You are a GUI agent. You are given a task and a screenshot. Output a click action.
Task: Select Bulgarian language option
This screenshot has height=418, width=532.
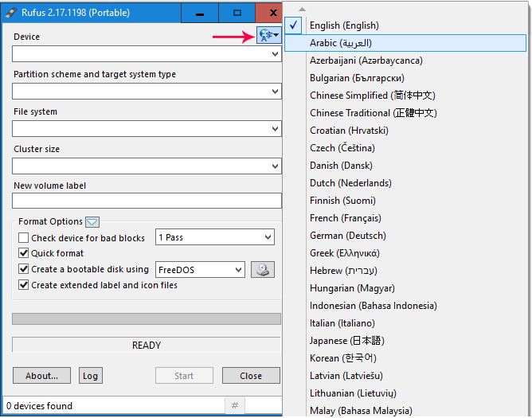(x=405, y=78)
